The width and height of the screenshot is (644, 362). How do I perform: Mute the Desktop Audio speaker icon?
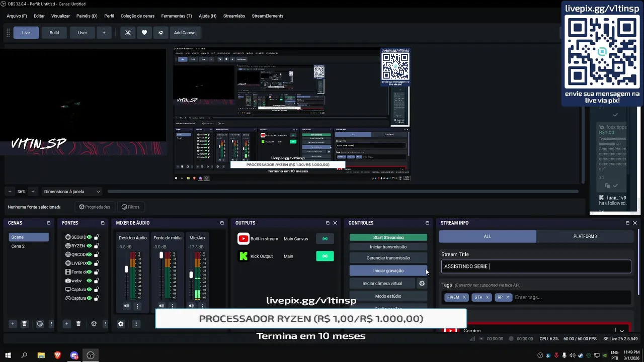127,306
